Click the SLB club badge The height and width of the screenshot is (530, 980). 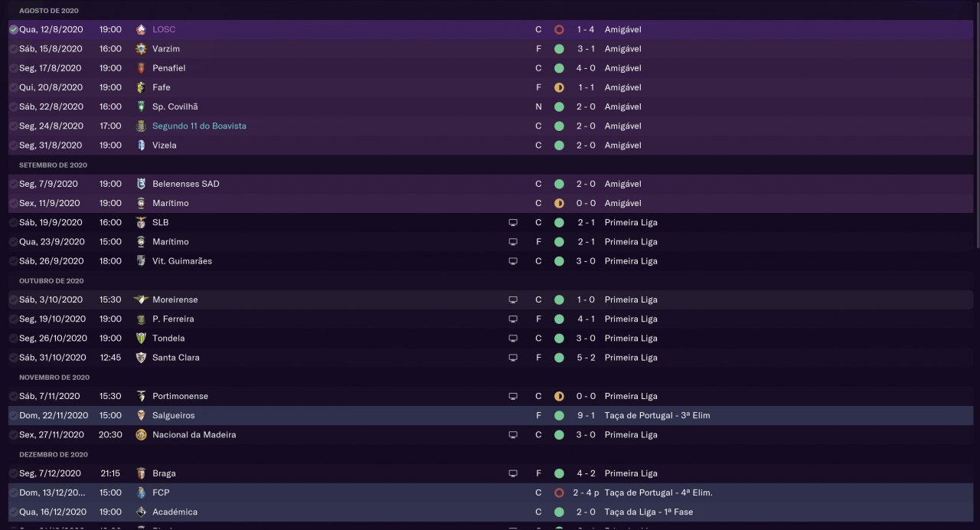tap(141, 223)
